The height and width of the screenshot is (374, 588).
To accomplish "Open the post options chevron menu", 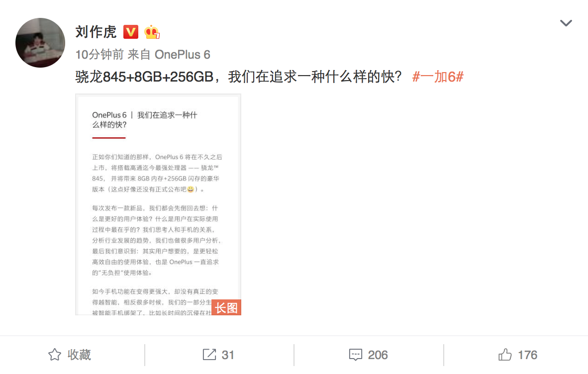I will [x=566, y=23].
